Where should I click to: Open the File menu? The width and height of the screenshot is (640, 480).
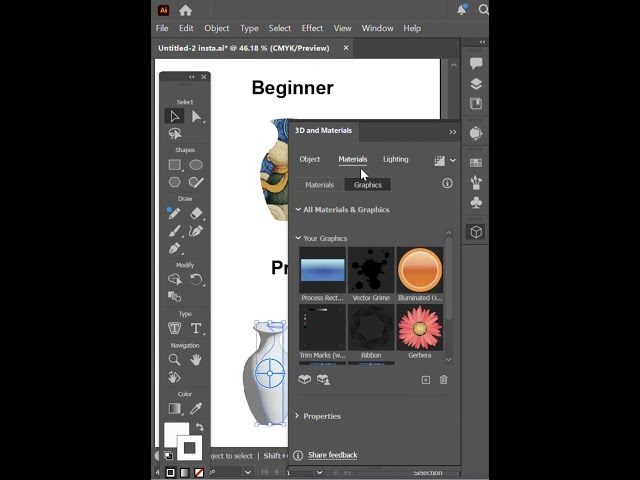click(162, 28)
